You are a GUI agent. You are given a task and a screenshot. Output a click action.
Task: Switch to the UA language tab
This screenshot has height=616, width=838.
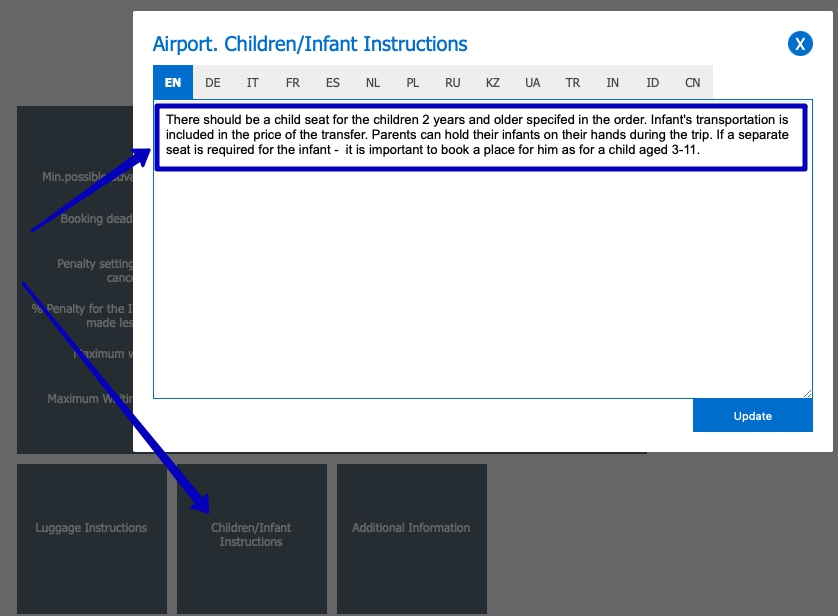(532, 82)
